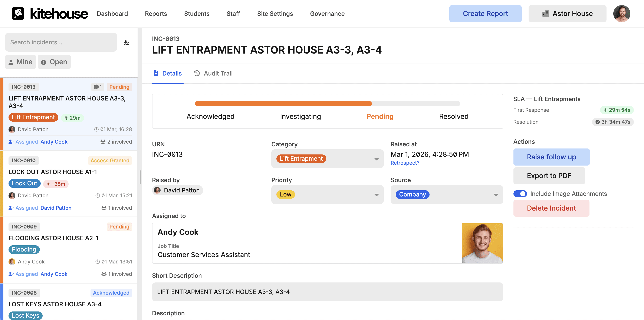Toggle the Open incidents filter

(54, 62)
